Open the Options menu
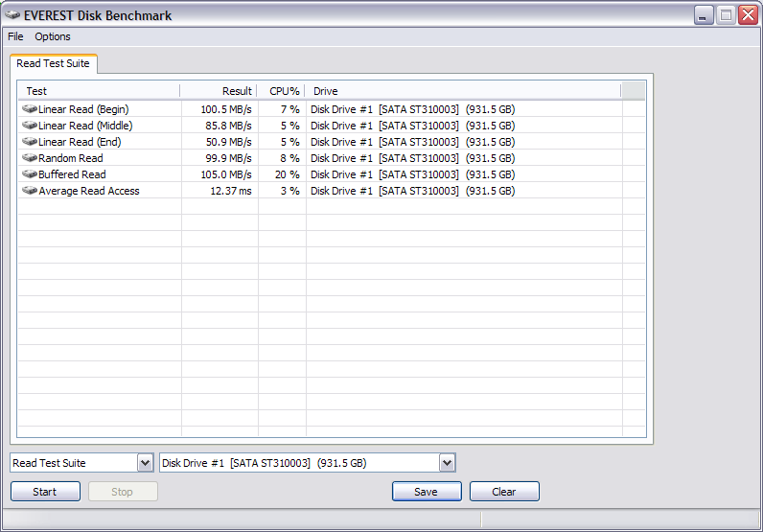 pyautogui.click(x=53, y=36)
